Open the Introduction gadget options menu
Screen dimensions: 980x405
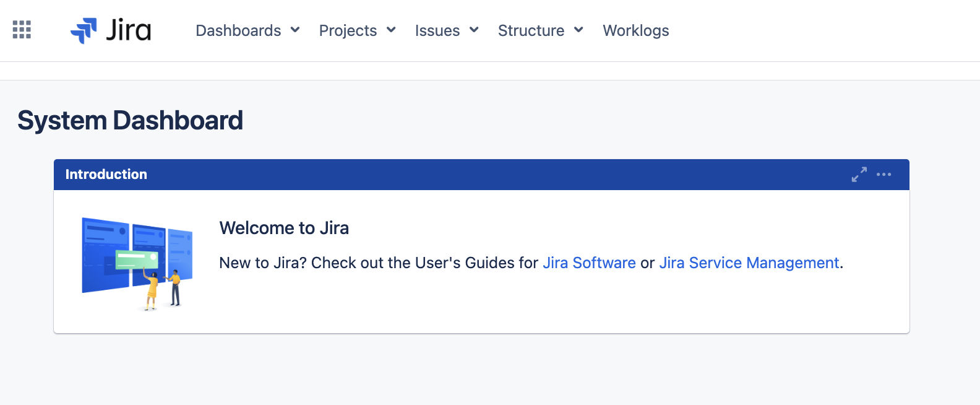pyautogui.click(x=884, y=175)
